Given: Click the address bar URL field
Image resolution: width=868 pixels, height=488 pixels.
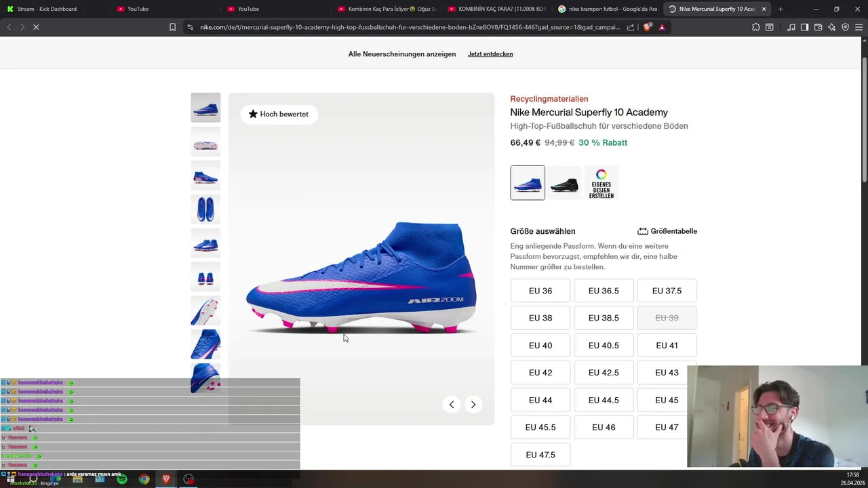Looking at the screenshot, I should click(410, 27).
